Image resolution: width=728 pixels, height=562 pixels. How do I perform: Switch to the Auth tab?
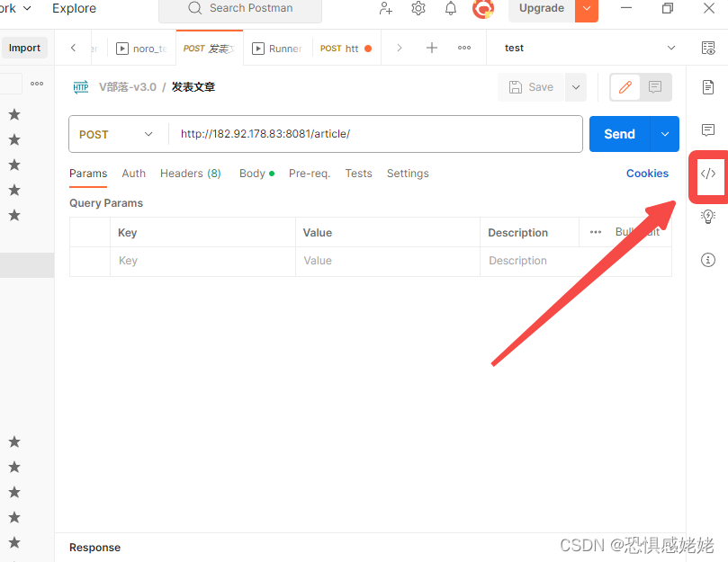coord(134,174)
